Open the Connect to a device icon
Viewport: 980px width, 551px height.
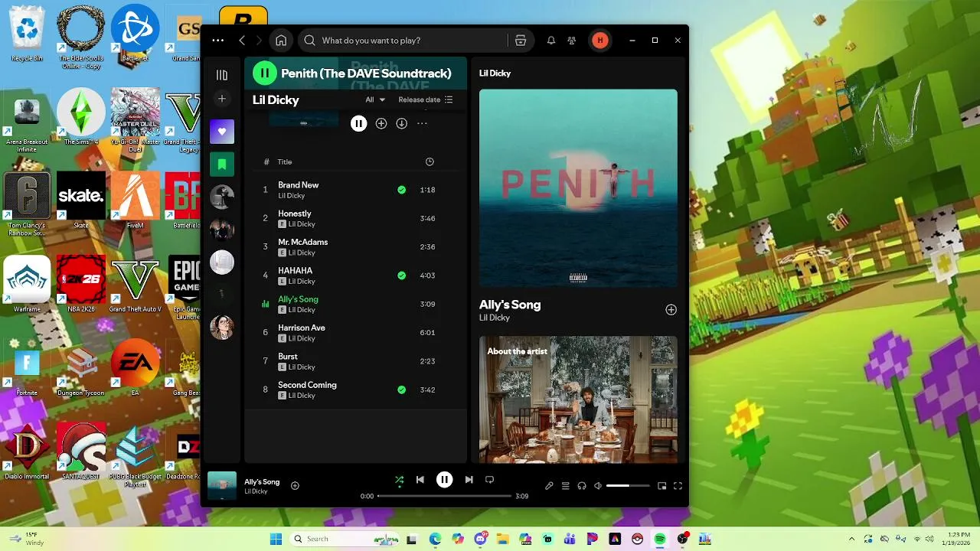582,486
